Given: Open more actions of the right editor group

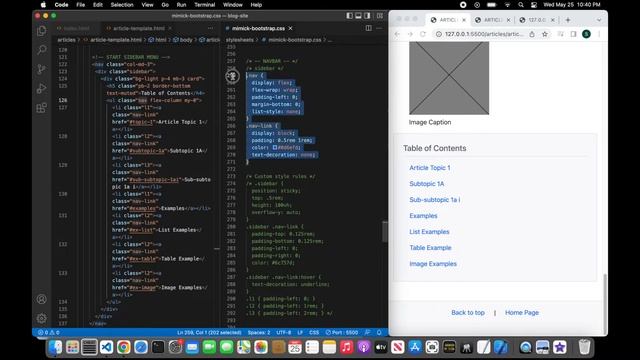Looking at the screenshot, I should [379, 28].
